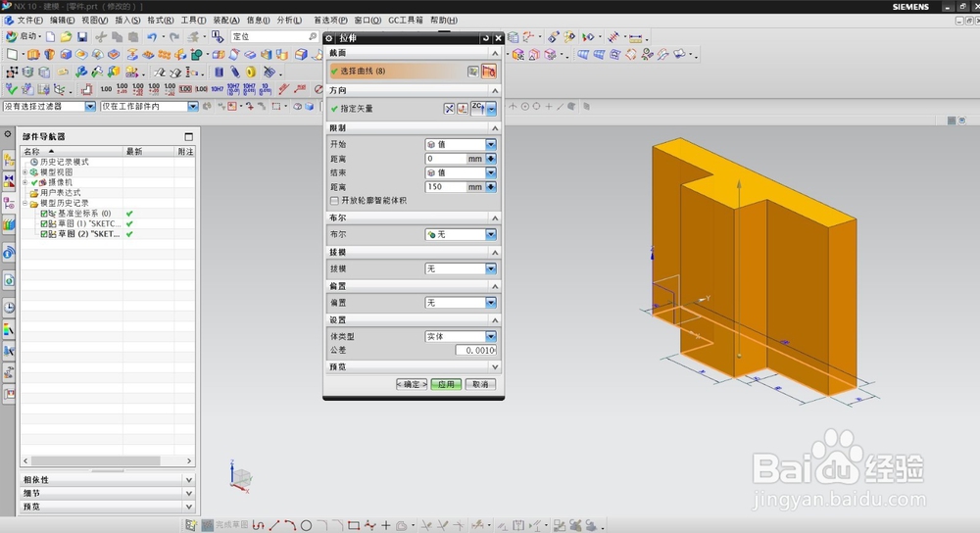Collapse the 模型历史记录 tree node
Image resolution: width=980 pixels, height=533 pixels.
click(x=25, y=203)
